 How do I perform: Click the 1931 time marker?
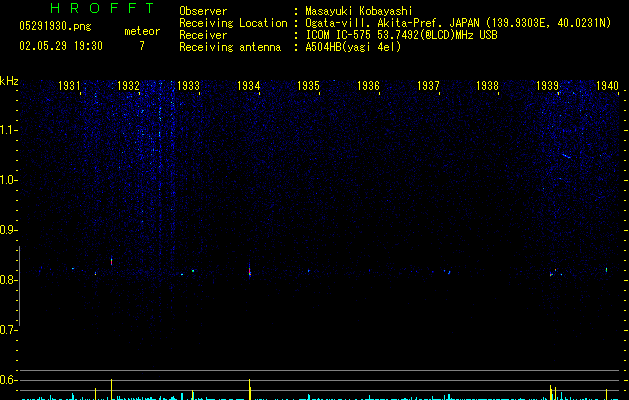[69, 86]
